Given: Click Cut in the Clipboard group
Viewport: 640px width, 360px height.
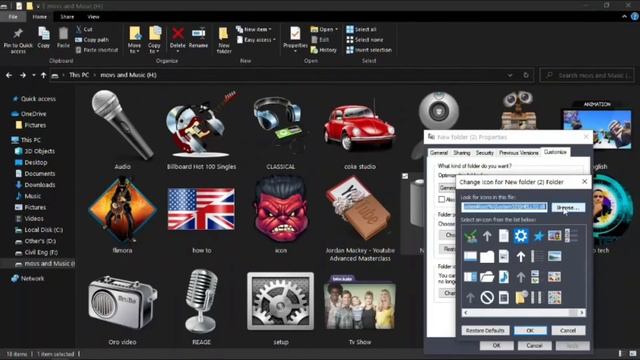Looking at the screenshot, I should pos(84,29).
